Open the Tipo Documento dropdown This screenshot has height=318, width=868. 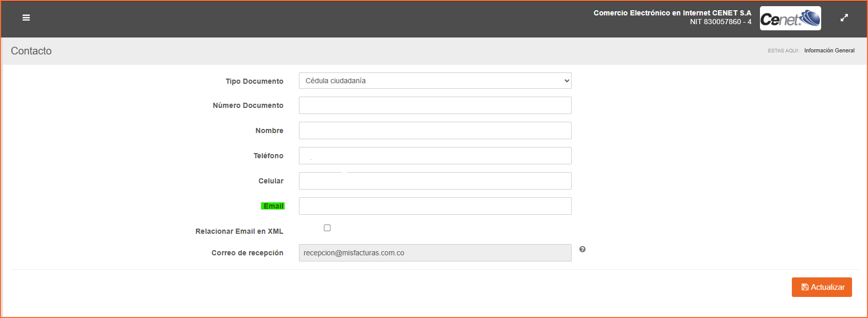435,81
